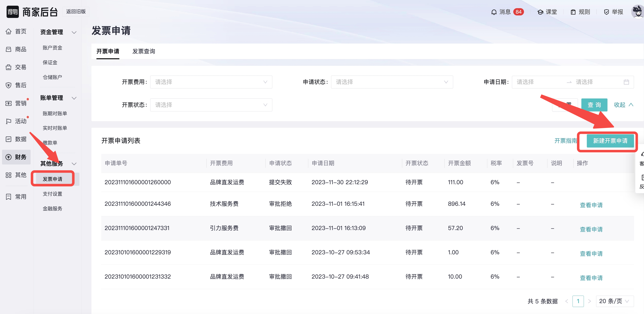Click the 返回旧版 button

tap(76, 12)
